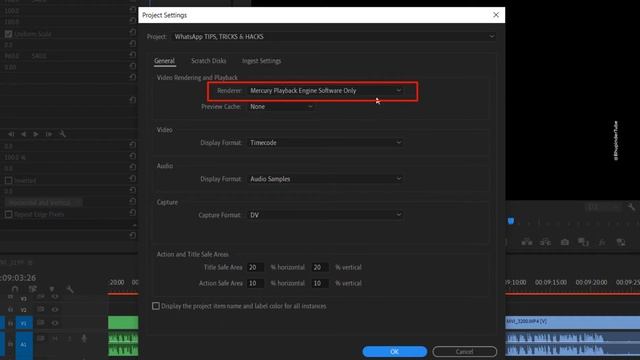Switch to the Scratch Disks tab
The width and height of the screenshot is (640, 360).
pyautogui.click(x=209, y=61)
